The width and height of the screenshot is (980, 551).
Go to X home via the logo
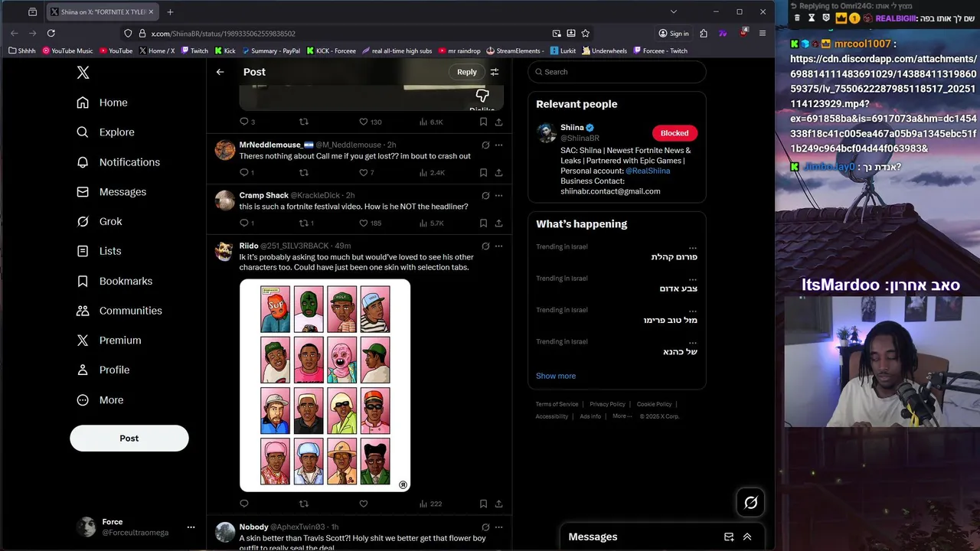[83, 73]
